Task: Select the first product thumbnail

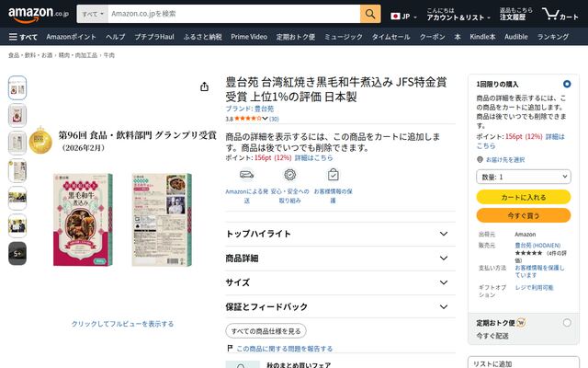Action: click(x=17, y=88)
